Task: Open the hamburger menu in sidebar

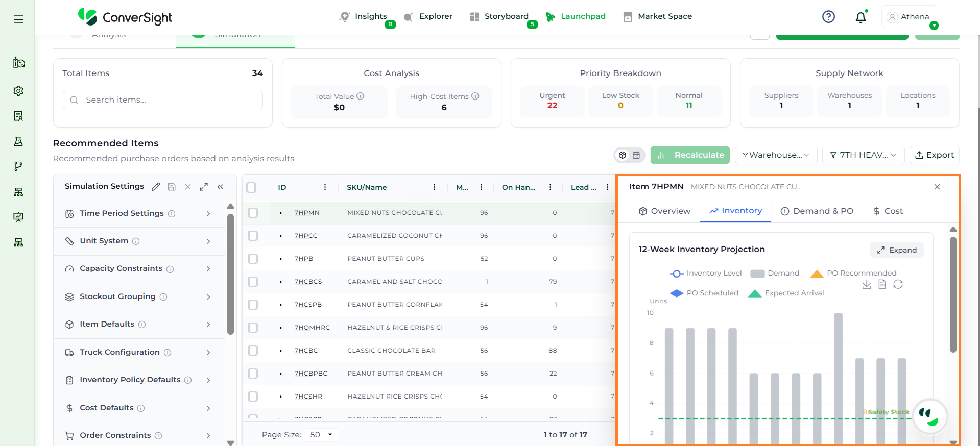Action: pos(18,19)
